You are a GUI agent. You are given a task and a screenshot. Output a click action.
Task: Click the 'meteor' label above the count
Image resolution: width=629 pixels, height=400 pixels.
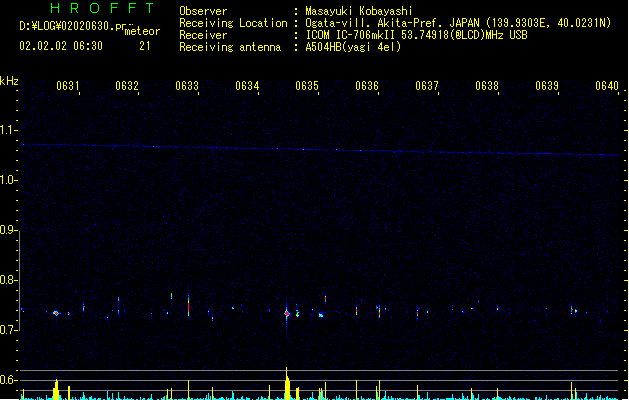click(x=142, y=31)
